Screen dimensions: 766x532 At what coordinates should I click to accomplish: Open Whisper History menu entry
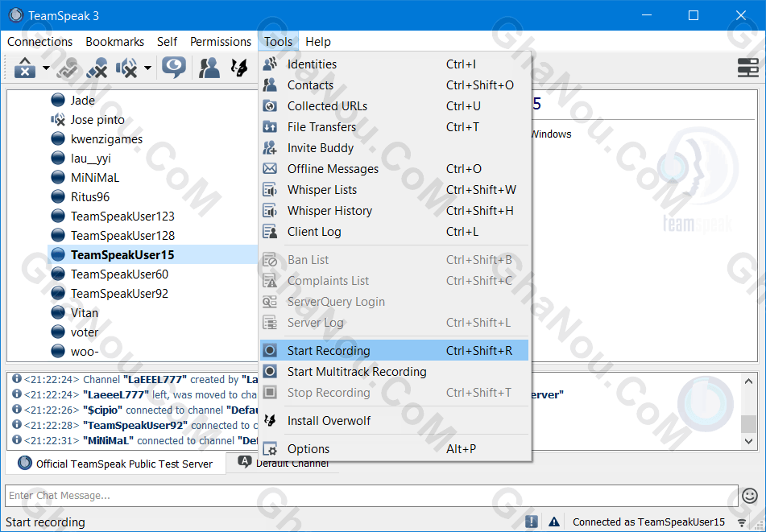[394, 211]
